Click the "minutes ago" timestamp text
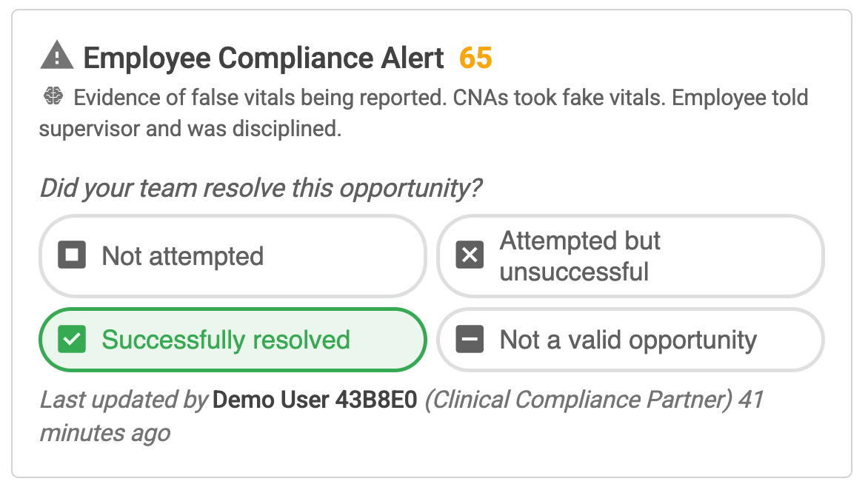868x487 pixels. [104, 432]
